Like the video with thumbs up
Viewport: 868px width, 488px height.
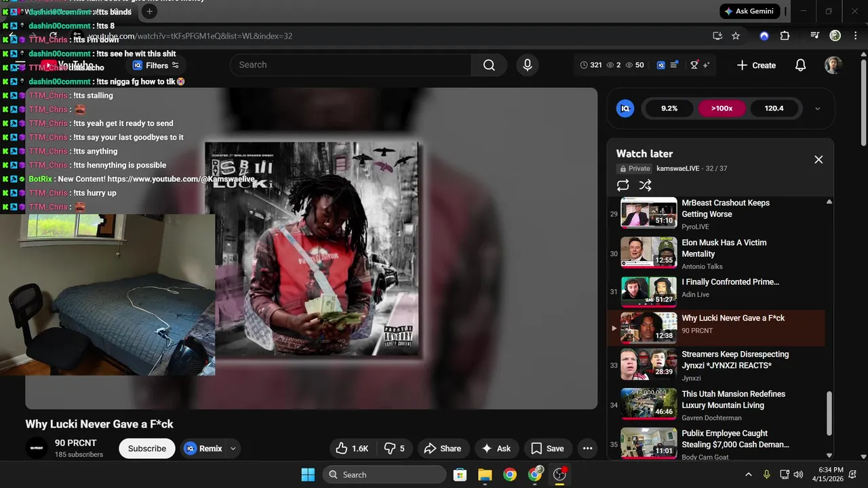352,448
